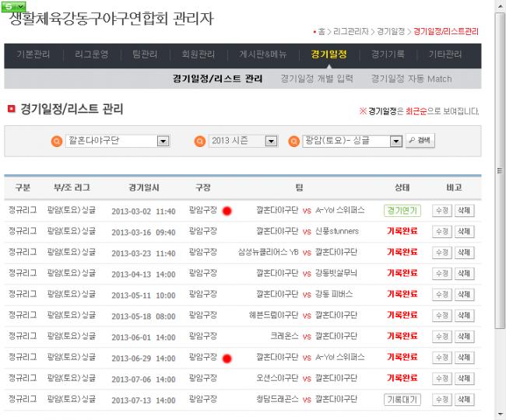
Task: Click 수정 for the 2013-06-29 game
Action: click(x=442, y=358)
